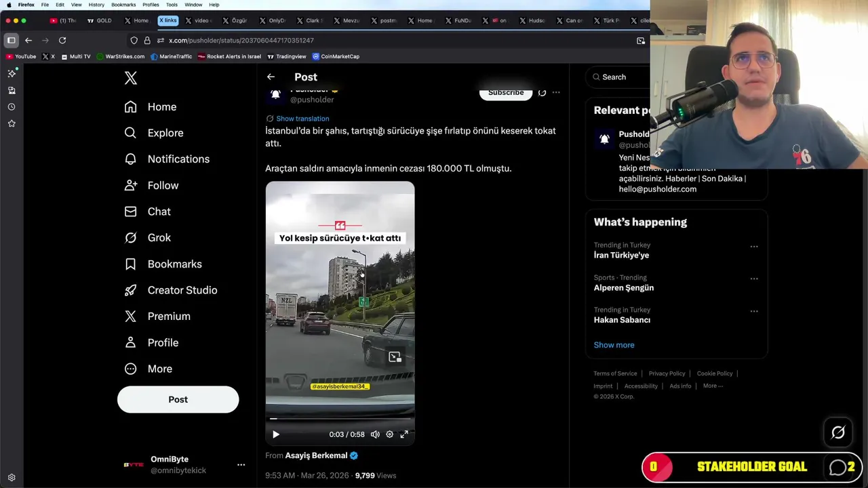Mute the video sound
Image resolution: width=868 pixels, height=488 pixels.
tap(375, 434)
